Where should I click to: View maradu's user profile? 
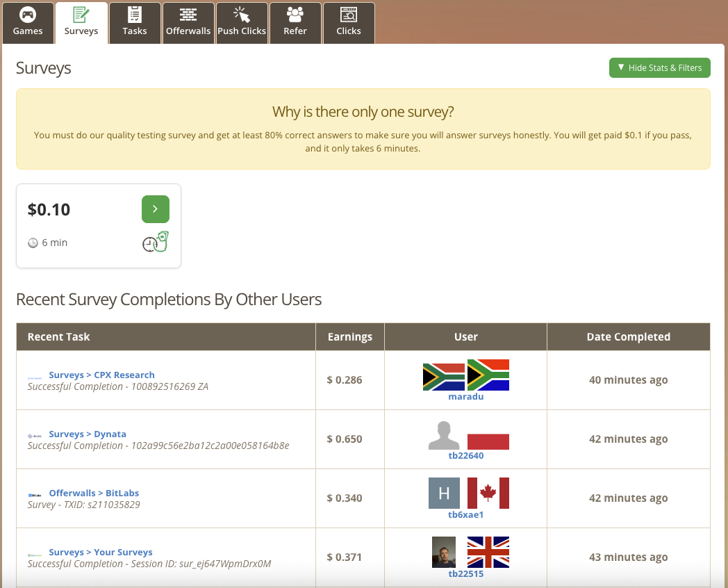click(x=465, y=396)
